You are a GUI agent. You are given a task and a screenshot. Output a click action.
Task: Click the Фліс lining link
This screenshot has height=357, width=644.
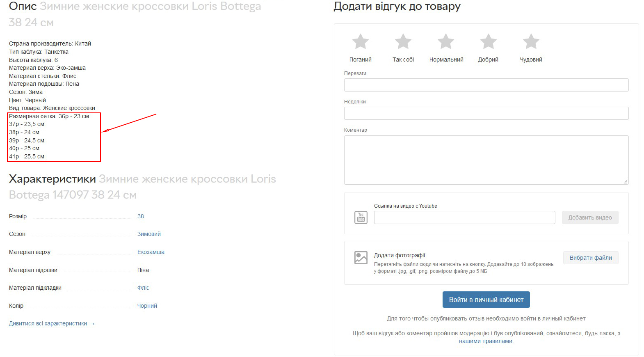[x=143, y=288]
